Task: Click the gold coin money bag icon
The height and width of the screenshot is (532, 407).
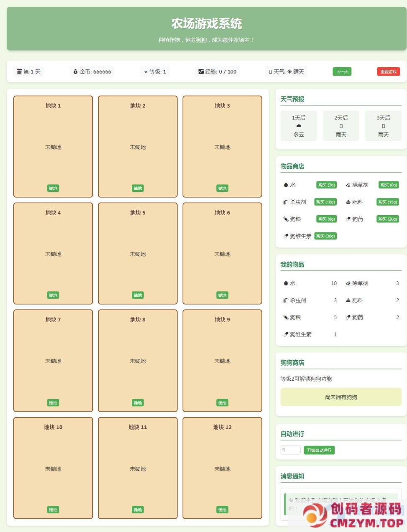Action: (x=75, y=71)
